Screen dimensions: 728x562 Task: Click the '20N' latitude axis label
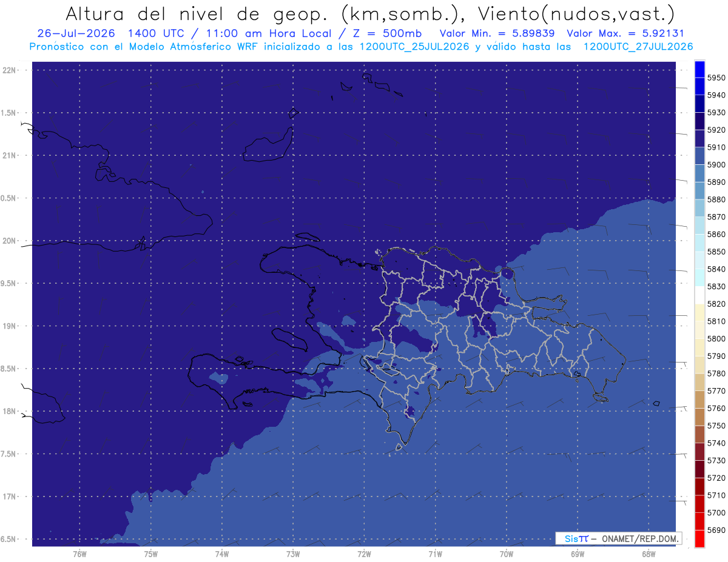pos(10,241)
